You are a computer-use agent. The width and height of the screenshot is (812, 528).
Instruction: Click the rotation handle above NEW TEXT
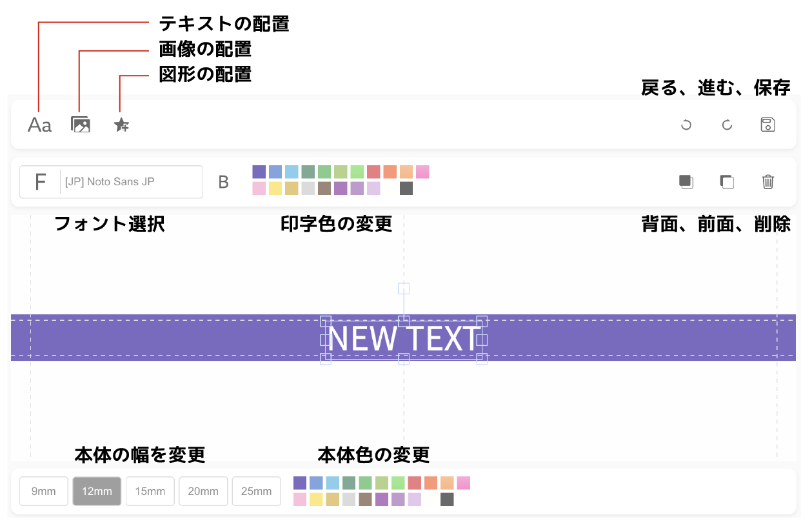click(x=404, y=288)
